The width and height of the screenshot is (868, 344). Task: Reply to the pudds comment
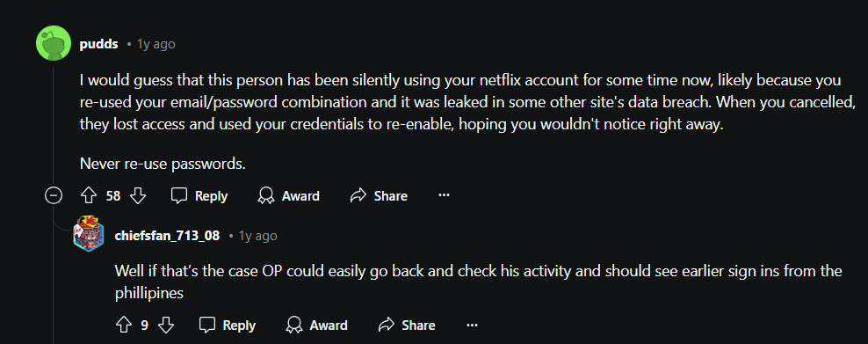(x=199, y=195)
